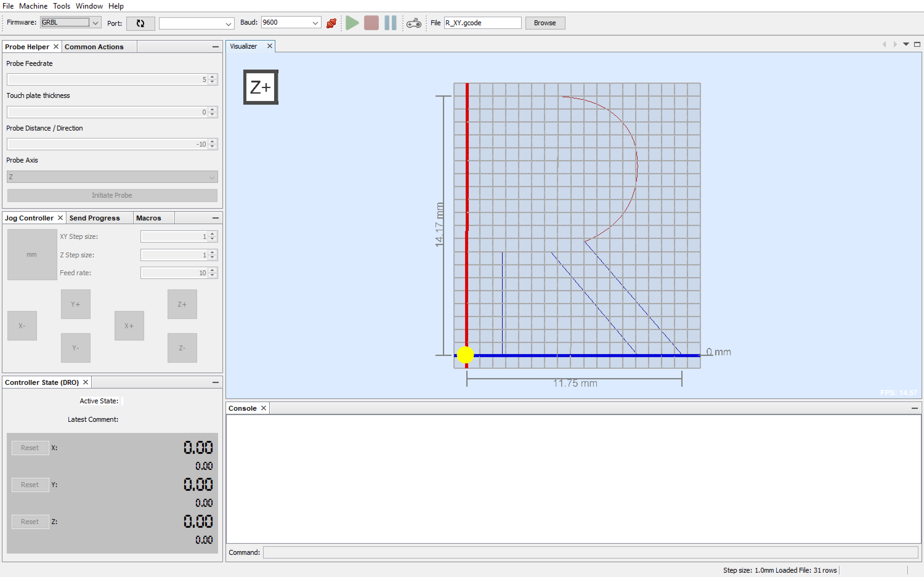Reset the X axis position

tap(30, 448)
